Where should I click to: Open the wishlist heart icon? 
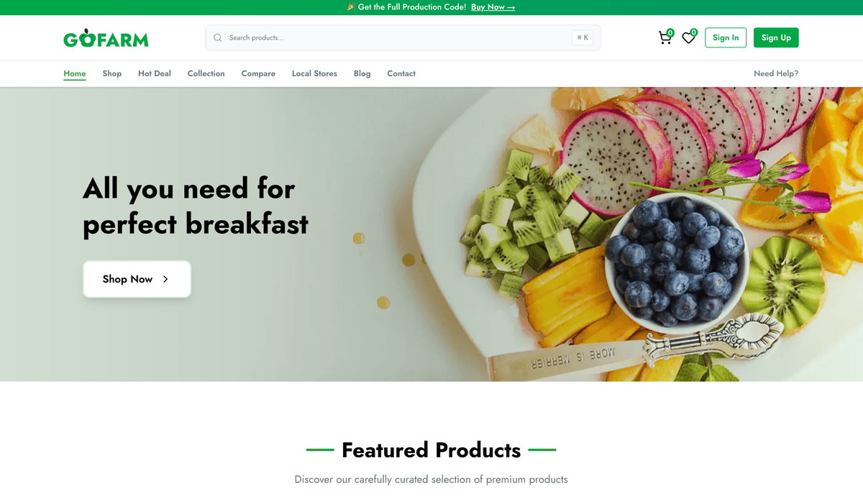click(688, 38)
